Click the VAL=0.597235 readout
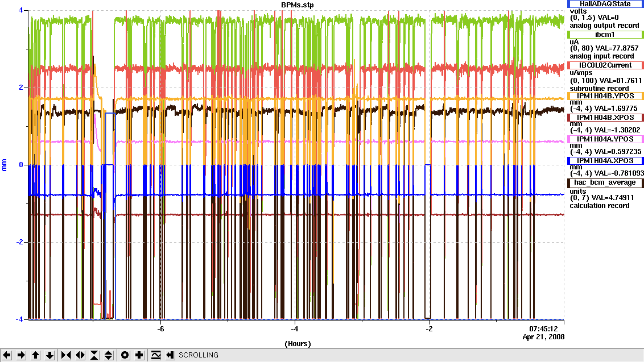Image resolution: width=644 pixels, height=362 pixels. (617, 151)
